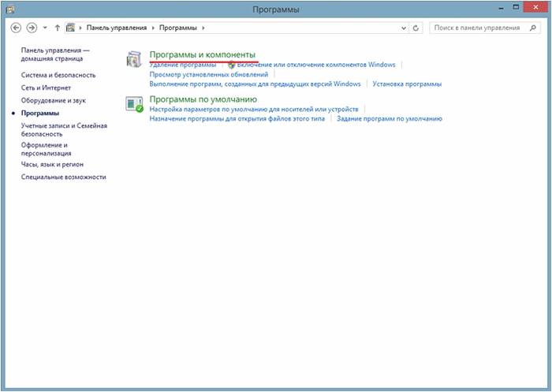Click the Программы и компоненты icon

coord(134,59)
